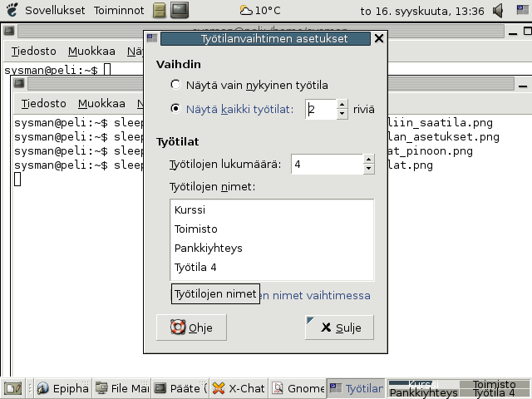The width and height of the screenshot is (532, 399).
Task: Switch to Toimisto workspace in pager
Action: pyautogui.click(x=495, y=384)
